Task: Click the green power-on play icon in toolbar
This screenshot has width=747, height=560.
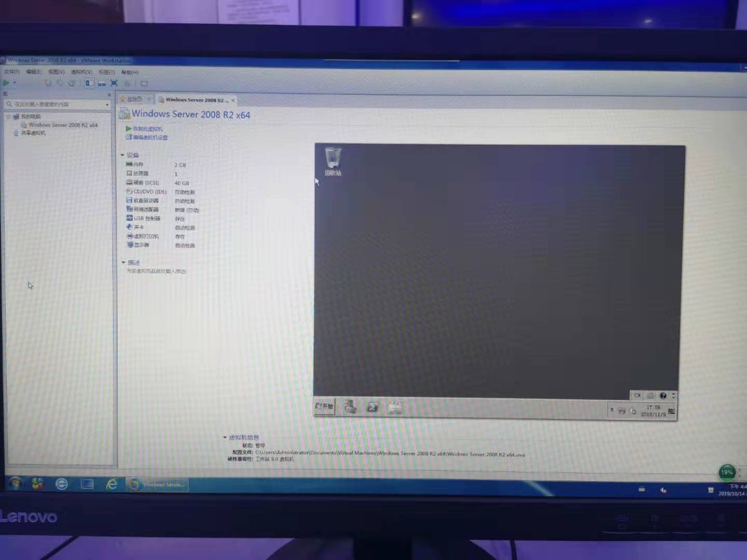Action: coord(6,82)
